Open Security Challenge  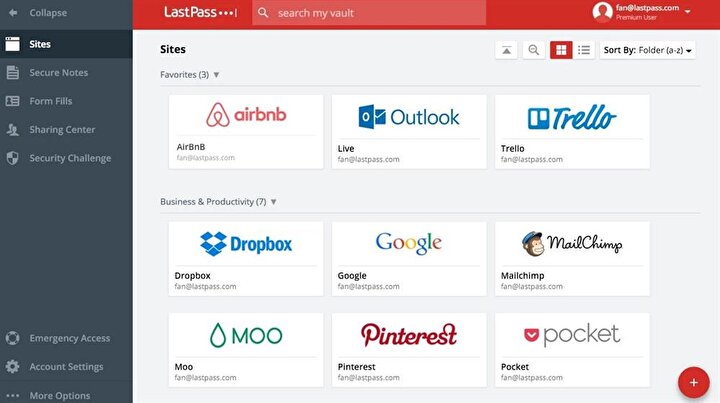(66, 158)
